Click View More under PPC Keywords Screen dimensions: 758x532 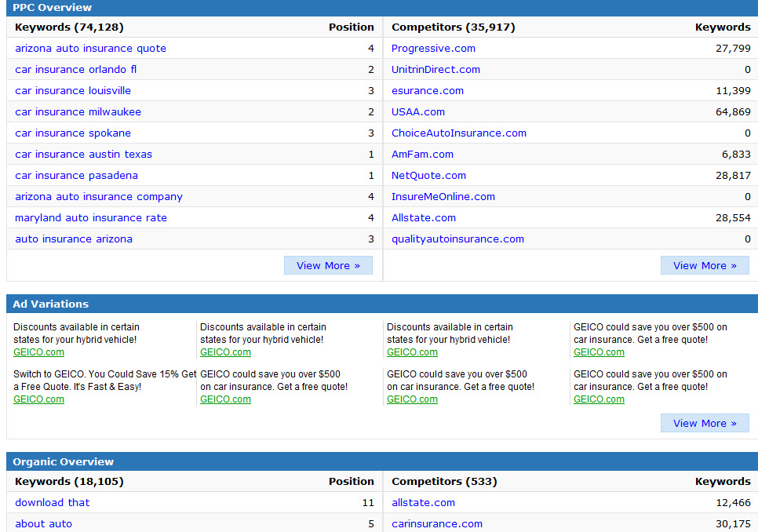click(328, 265)
